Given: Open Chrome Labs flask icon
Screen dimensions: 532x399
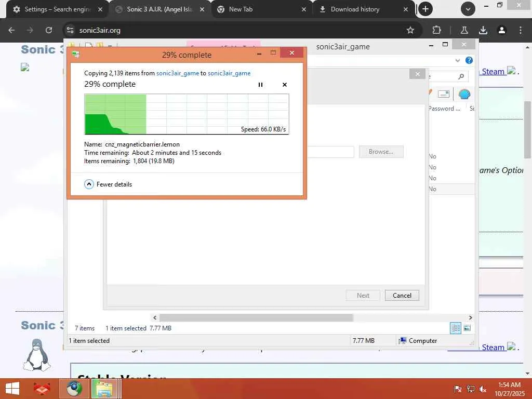Looking at the screenshot, I should pos(464,30).
